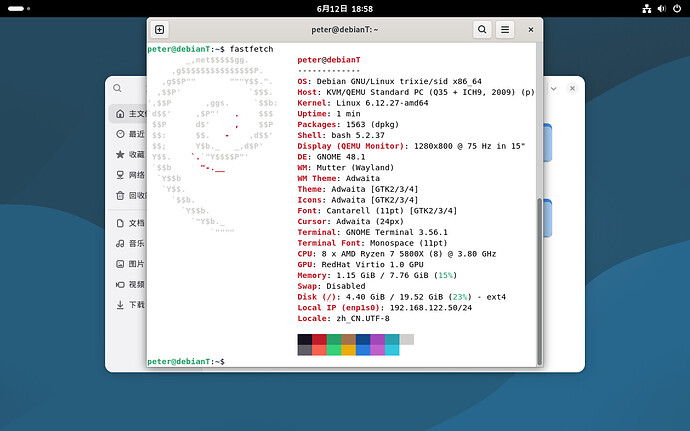Viewport: 690px width, 431px height.
Task: Open Home folder in Files sidebar
Action: pos(128,114)
